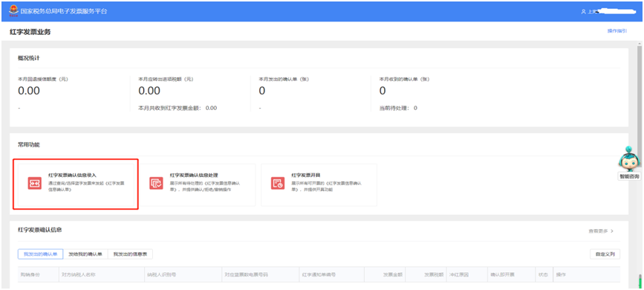Viewport: 644px width, 290px height.
Task: Expand 查看更多 chevron link
Action: coord(601,231)
